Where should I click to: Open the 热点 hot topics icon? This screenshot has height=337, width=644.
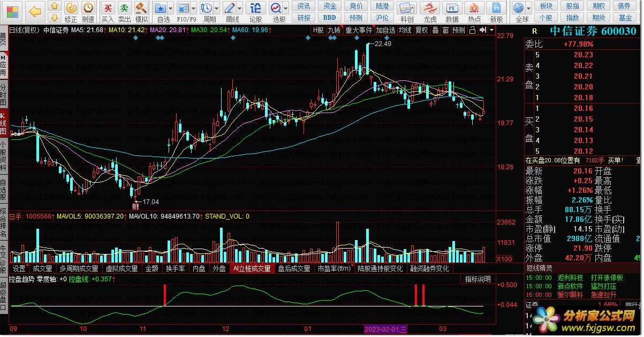point(474,8)
